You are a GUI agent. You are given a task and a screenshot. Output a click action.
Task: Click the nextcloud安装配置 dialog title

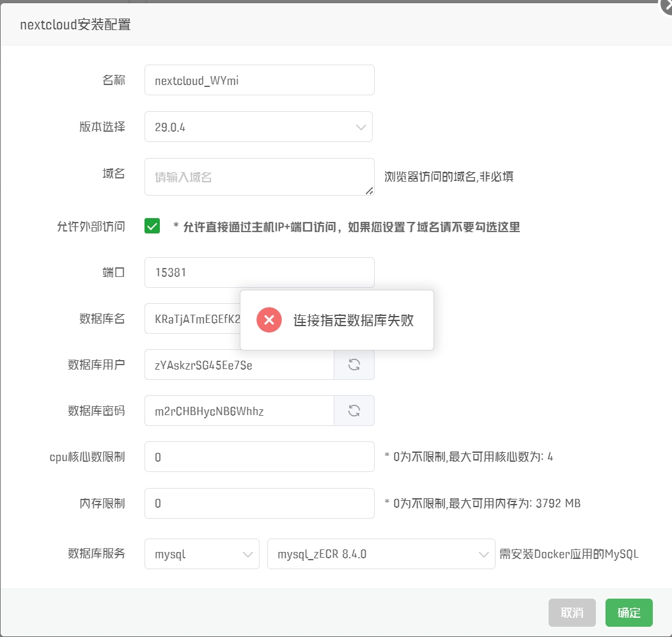75,24
